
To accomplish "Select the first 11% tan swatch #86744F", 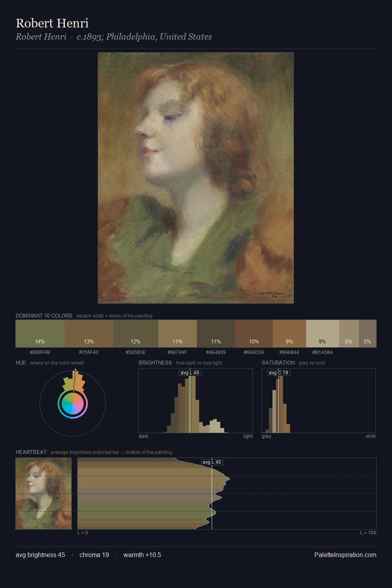I will [178, 334].
